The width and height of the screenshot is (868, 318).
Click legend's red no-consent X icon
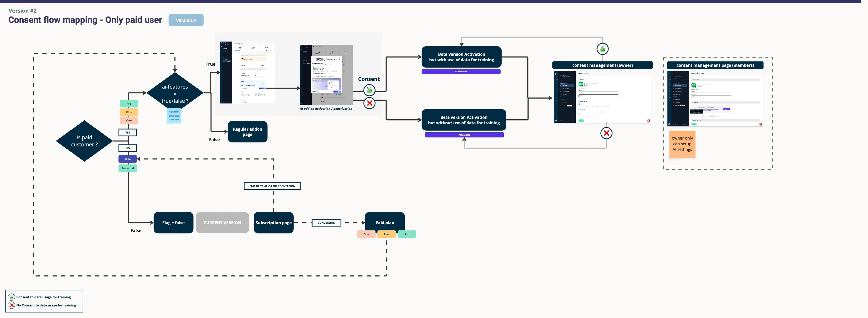click(x=12, y=305)
